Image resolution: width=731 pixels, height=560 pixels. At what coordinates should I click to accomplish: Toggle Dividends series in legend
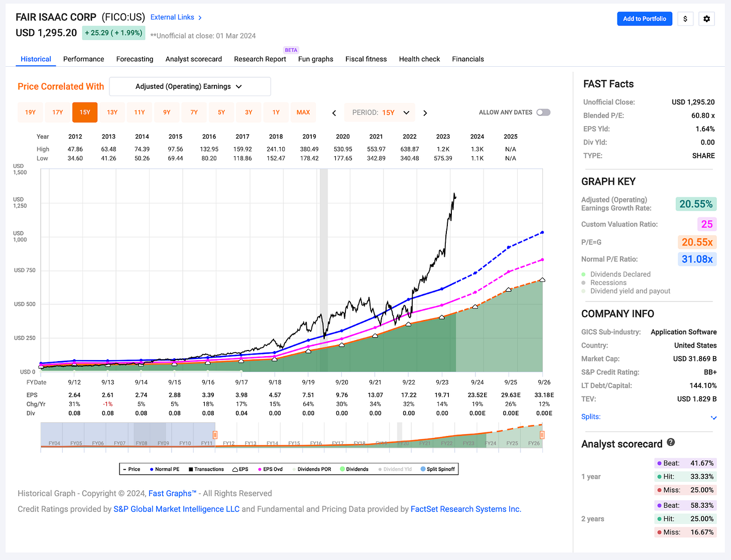354,469
